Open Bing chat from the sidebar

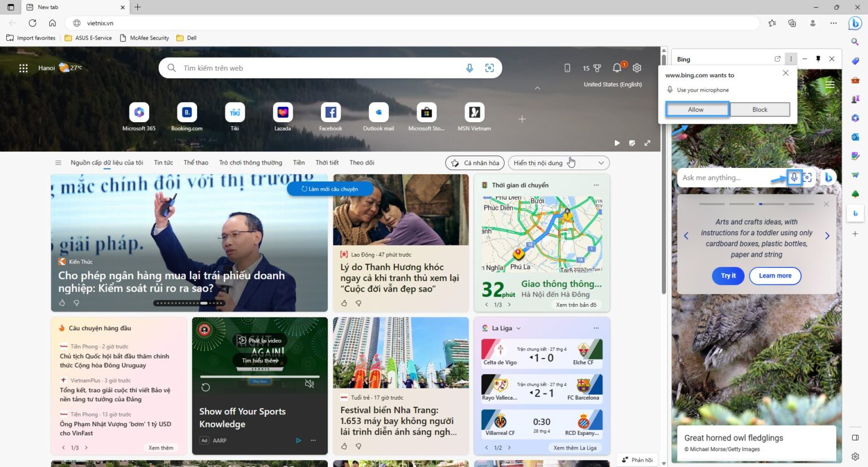[855, 214]
